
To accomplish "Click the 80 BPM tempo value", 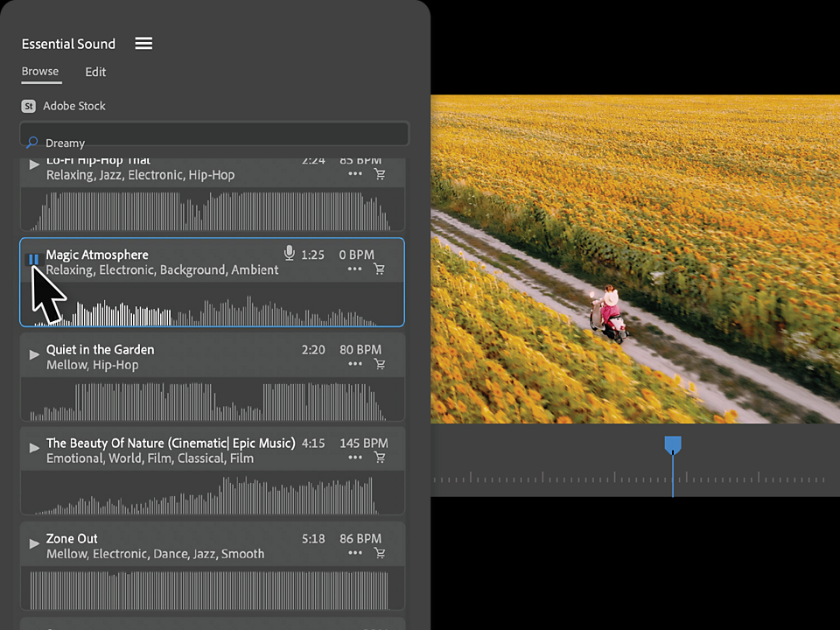I will [360, 349].
